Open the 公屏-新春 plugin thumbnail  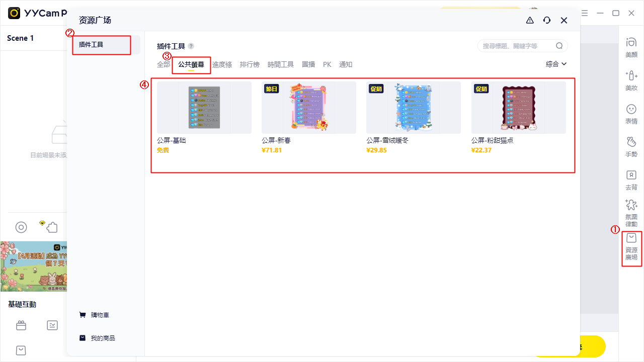pos(308,108)
